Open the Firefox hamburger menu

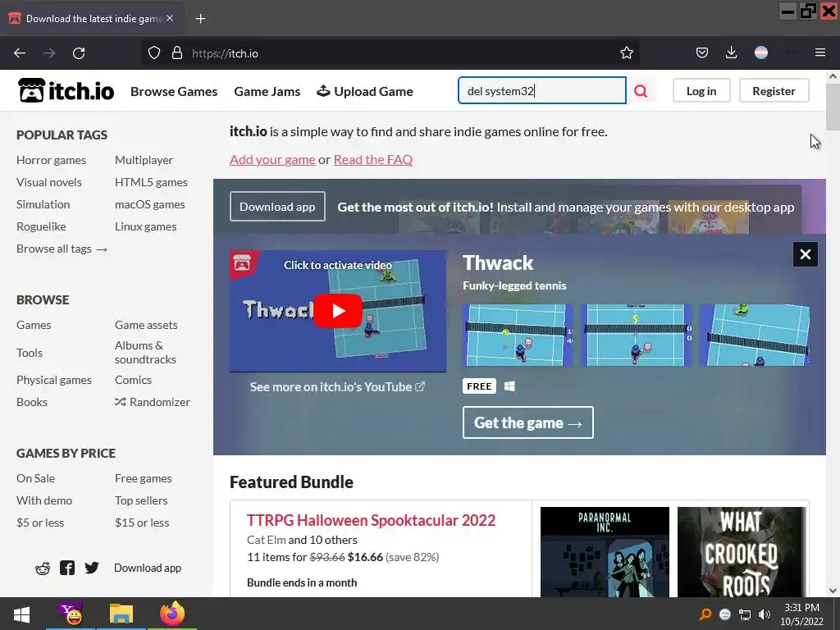pos(820,52)
